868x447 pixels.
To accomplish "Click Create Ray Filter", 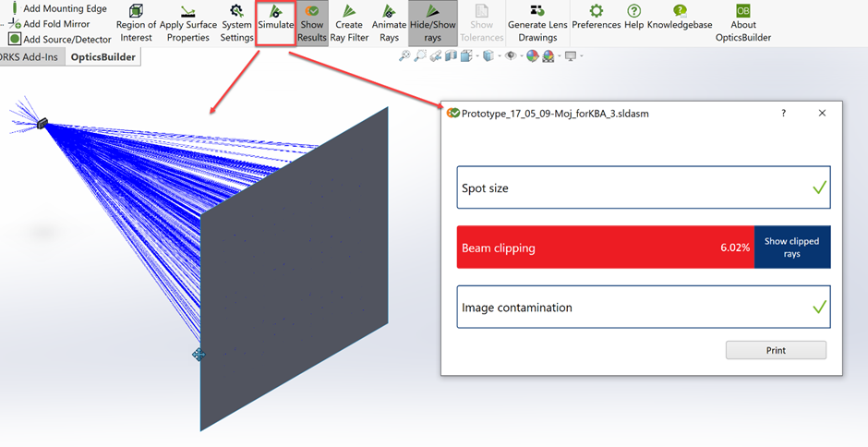I will pyautogui.click(x=349, y=23).
